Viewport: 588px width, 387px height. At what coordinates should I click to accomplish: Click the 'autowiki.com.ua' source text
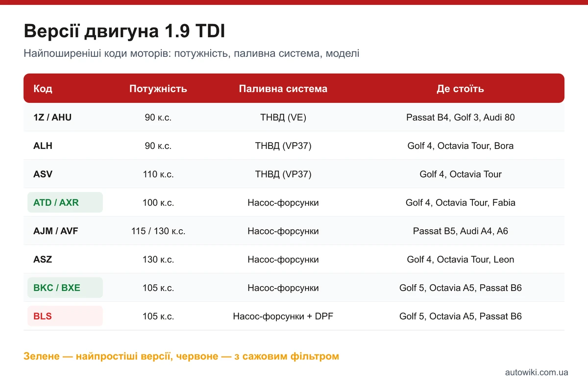coord(537,372)
